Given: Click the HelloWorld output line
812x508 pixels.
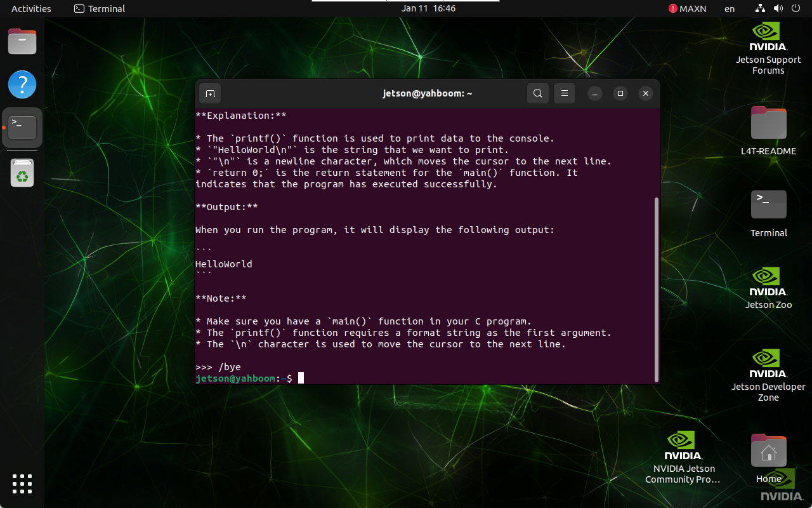Looking at the screenshot, I should click(x=224, y=264).
